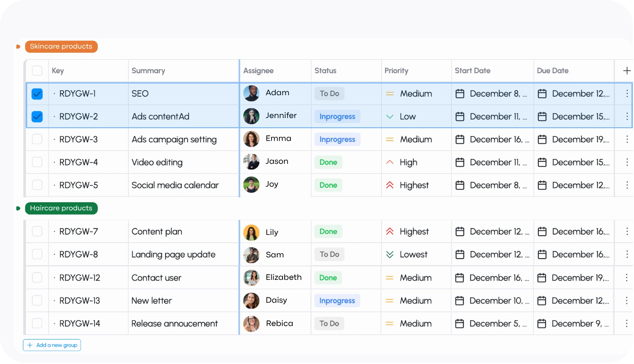This screenshot has width=634, height=364.
Task: Add a new column with plus icon
Action: tap(627, 71)
